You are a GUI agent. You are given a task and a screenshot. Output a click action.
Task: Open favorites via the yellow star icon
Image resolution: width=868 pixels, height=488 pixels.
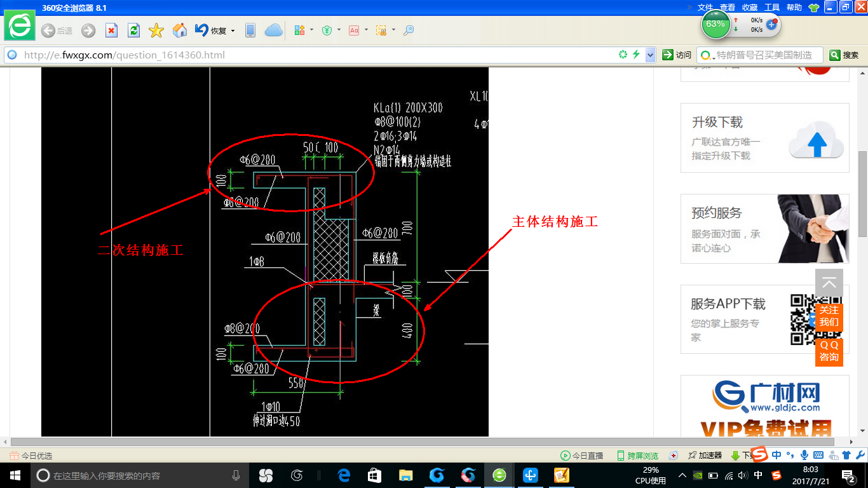coord(156,30)
